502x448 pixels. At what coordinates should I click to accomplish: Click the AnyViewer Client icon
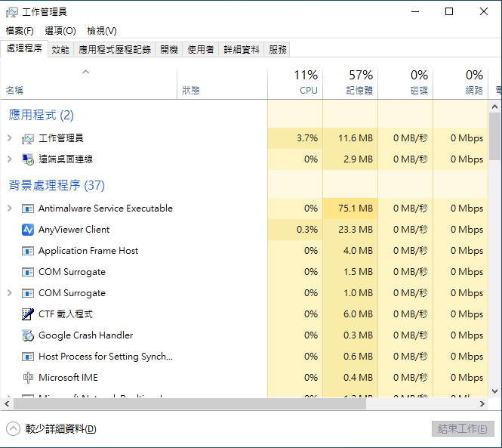28,230
